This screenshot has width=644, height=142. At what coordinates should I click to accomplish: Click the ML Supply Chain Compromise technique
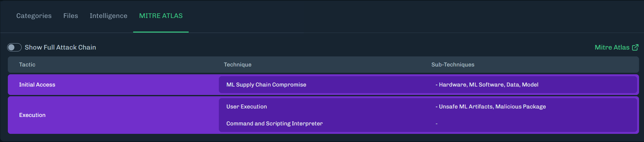[x=266, y=85]
